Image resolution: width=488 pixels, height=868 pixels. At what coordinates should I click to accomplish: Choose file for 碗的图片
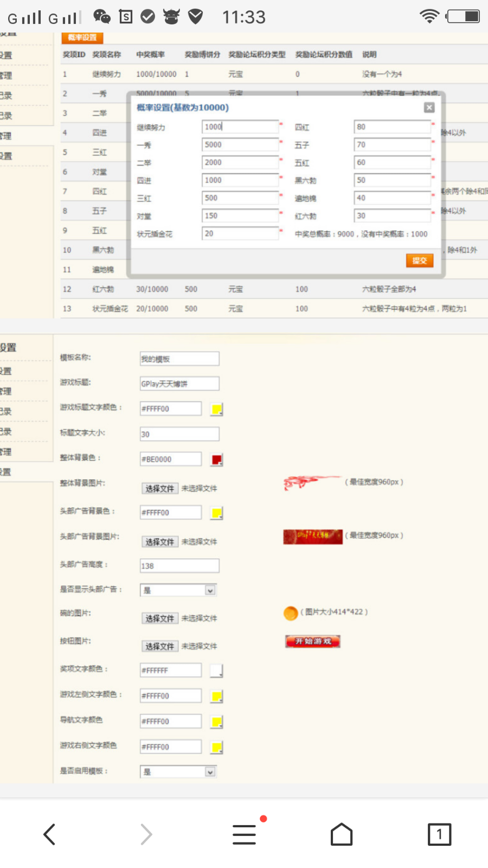(160, 618)
